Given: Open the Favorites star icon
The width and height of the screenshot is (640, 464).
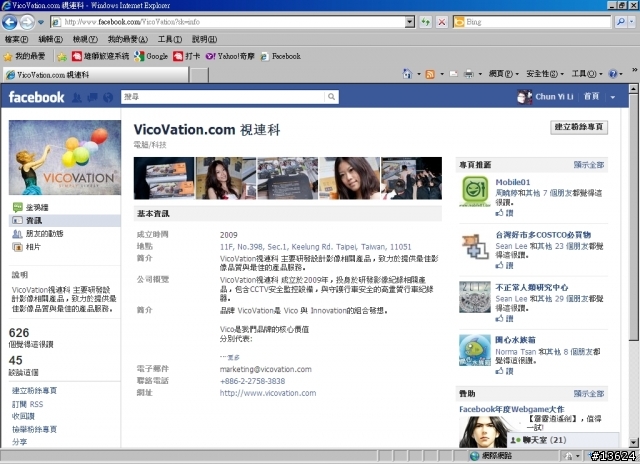Looking at the screenshot, I should (8, 56).
